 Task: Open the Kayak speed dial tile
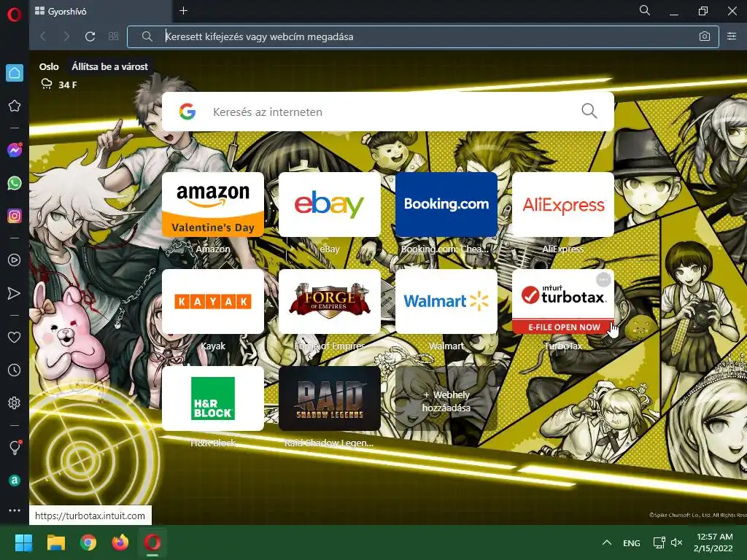[213, 301]
